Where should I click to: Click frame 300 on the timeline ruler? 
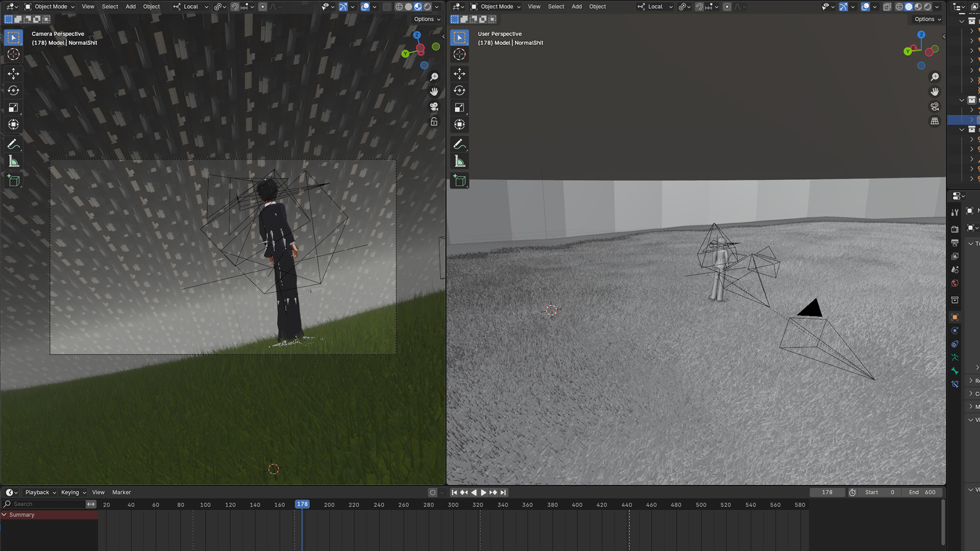pyautogui.click(x=453, y=505)
